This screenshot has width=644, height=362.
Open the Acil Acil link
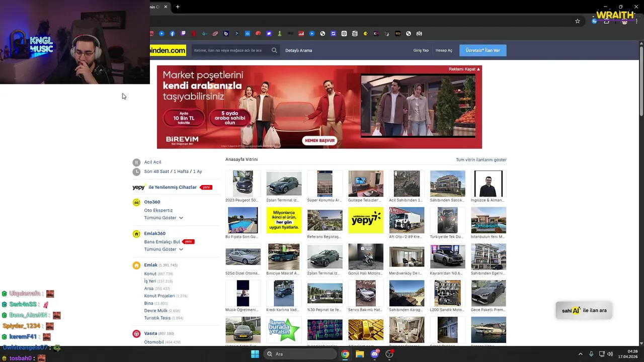pyautogui.click(x=153, y=162)
